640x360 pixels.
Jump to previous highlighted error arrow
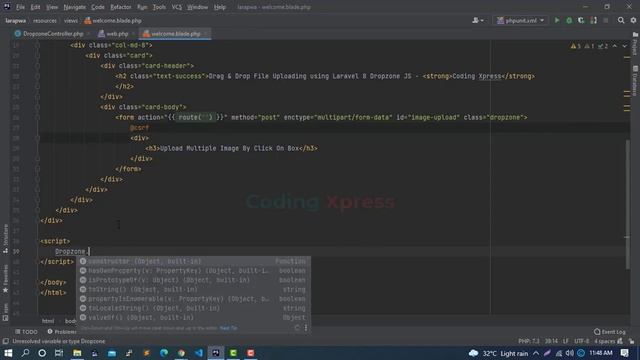pyautogui.click(x=615, y=46)
